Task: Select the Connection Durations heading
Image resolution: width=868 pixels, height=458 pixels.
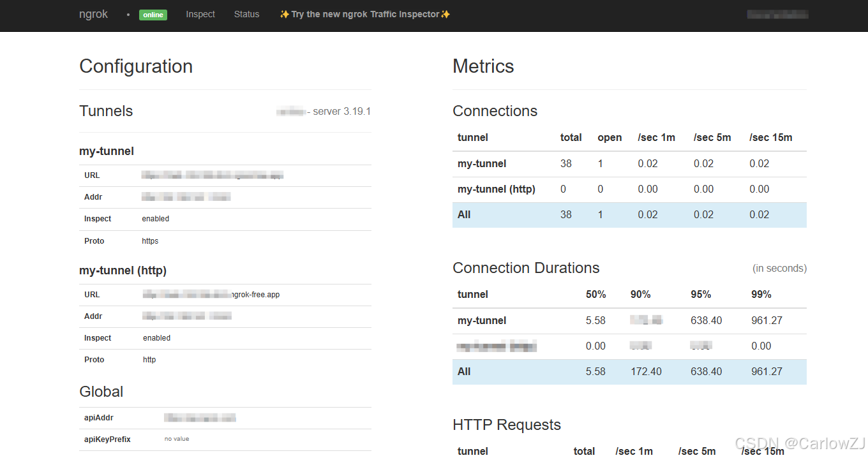Action: [x=526, y=268]
